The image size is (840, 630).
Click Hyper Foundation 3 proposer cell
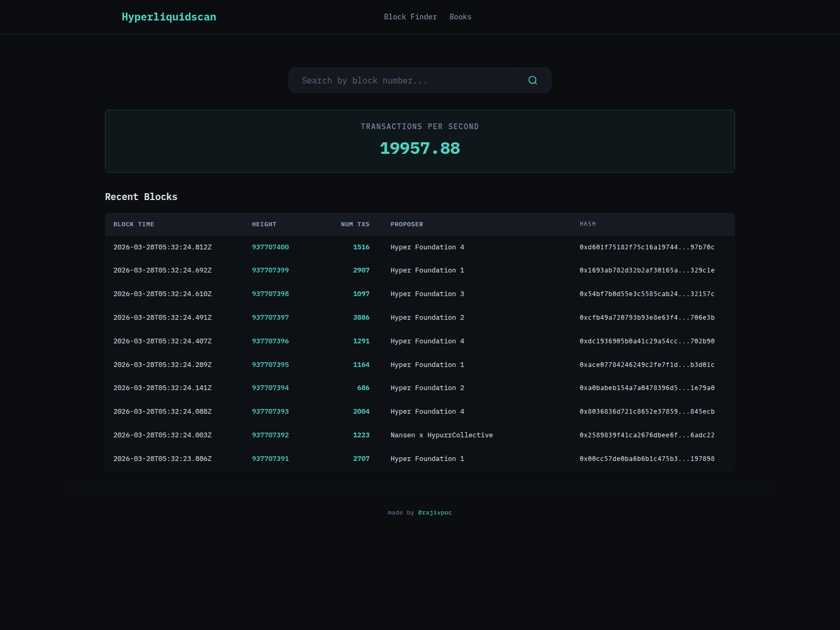coord(427,294)
